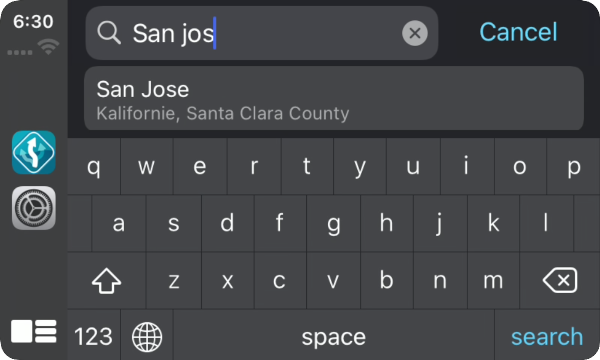Image resolution: width=600 pixels, height=360 pixels.
Task: Cancel the search
Action: (x=518, y=32)
